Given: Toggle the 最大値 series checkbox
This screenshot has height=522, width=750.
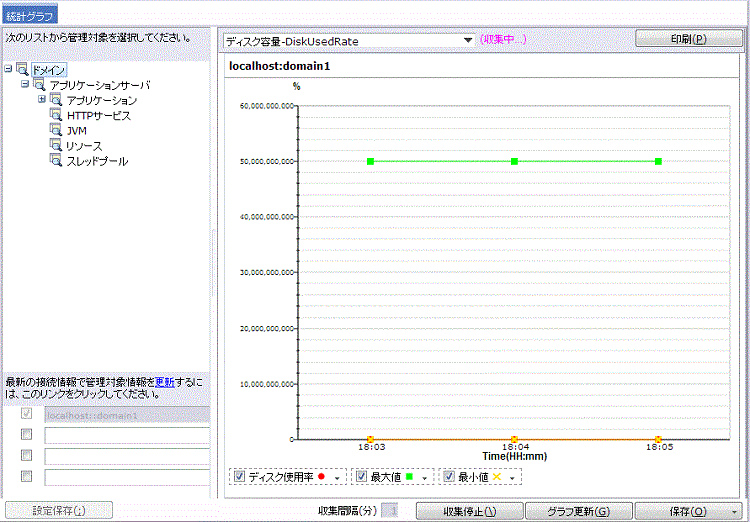Looking at the screenshot, I should [362, 477].
